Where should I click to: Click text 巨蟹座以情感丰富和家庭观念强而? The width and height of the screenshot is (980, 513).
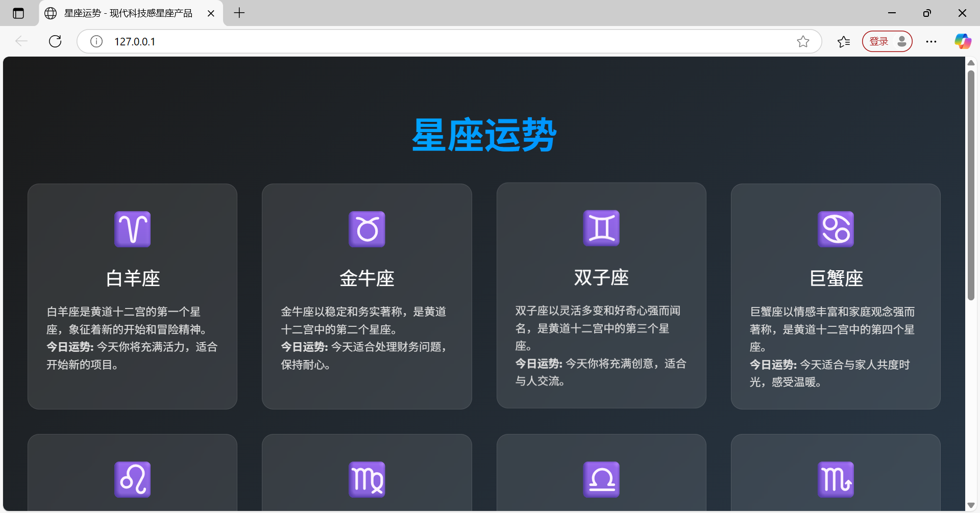pos(832,312)
